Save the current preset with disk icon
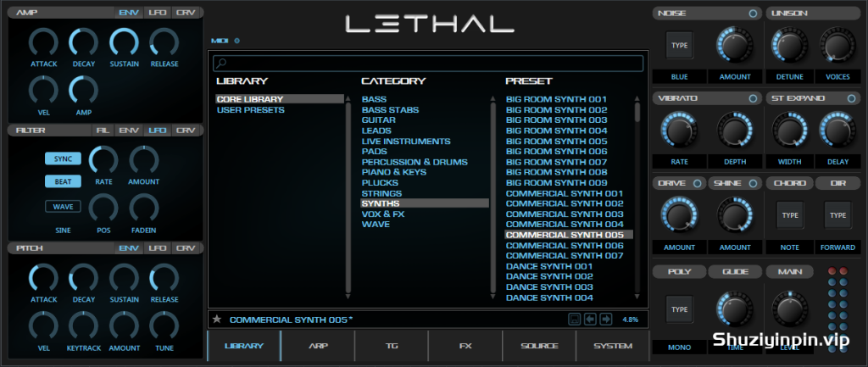The width and height of the screenshot is (868, 367). click(576, 320)
